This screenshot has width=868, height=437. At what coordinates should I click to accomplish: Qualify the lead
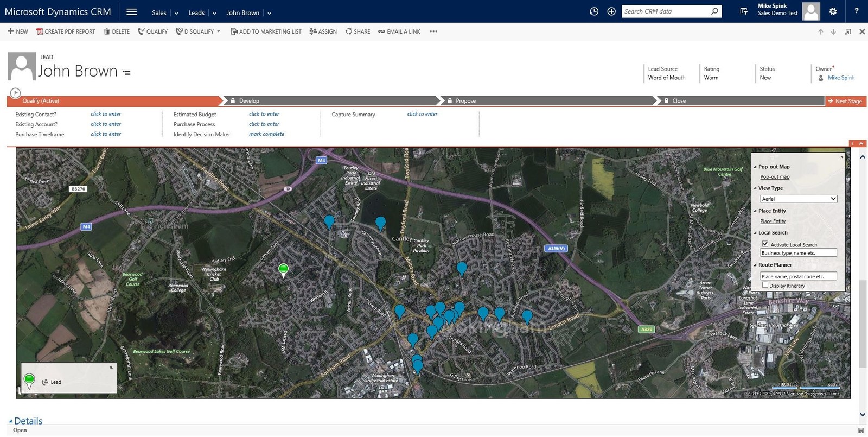pyautogui.click(x=152, y=31)
